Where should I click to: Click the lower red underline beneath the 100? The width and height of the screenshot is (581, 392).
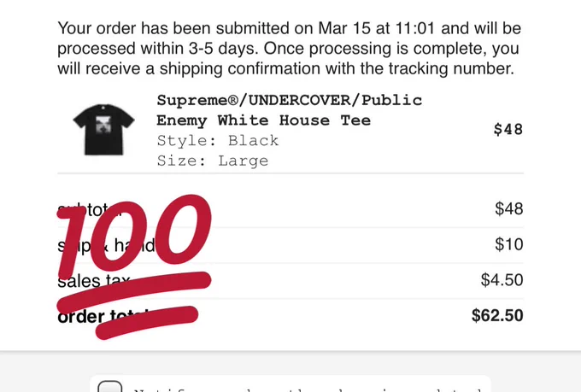tap(147, 322)
